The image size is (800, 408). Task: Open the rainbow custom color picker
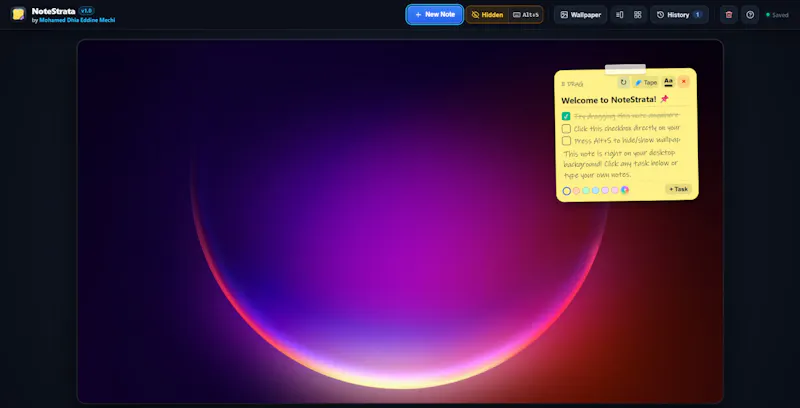[x=624, y=190]
